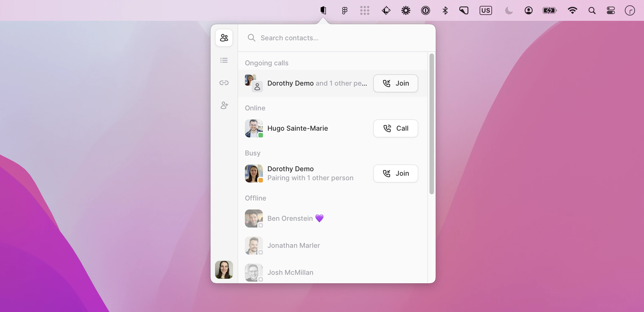Screen dimensions: 644x312
Task: Open Control Center
Action: (x=611, y=11)
